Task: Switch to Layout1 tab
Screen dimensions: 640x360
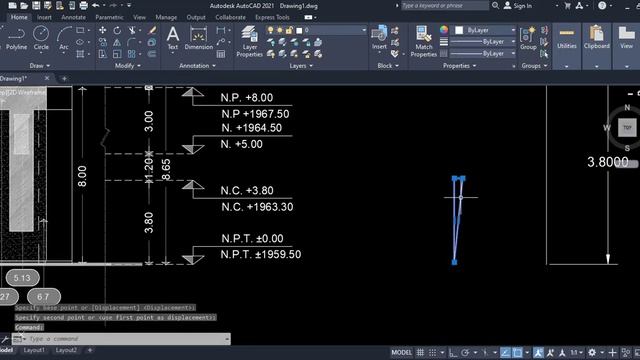Action: pos(34,350)
